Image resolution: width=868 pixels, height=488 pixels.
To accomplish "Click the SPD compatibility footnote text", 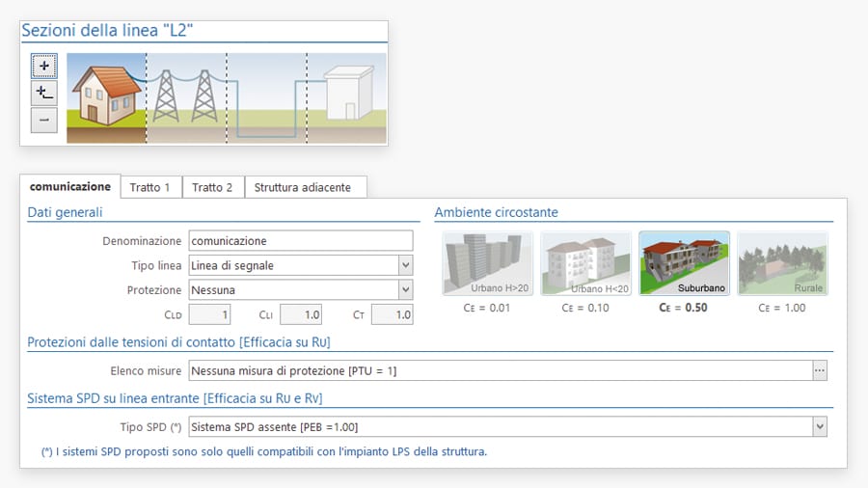I will 264,451.
